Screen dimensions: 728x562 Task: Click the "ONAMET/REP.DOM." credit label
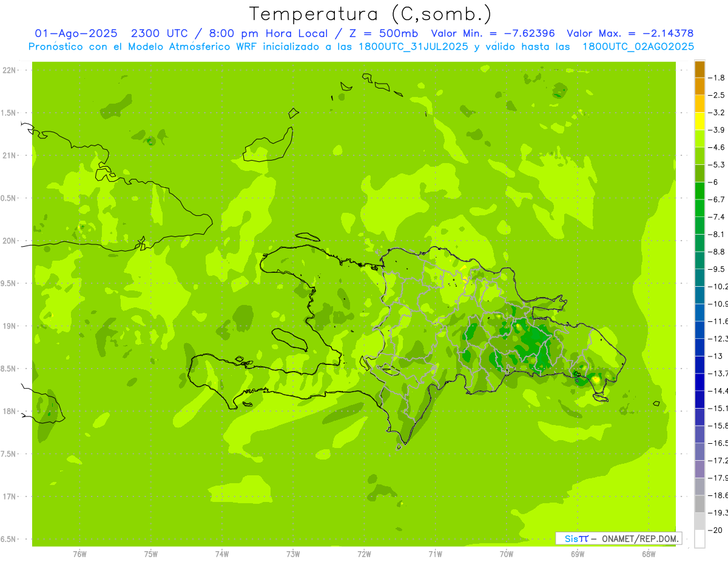pos(641,538)
